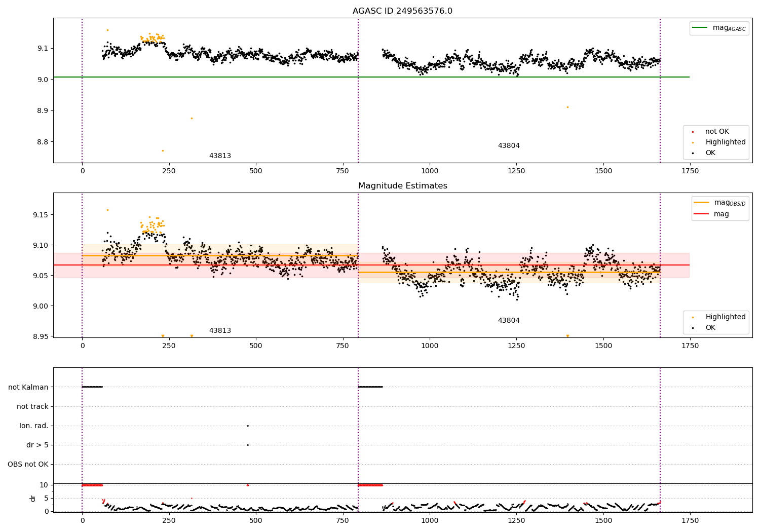The width and height of the screenshot is (760, 532).
Task: Click the 8.9 tick on top plot y-axis
Action: point(43,111)
